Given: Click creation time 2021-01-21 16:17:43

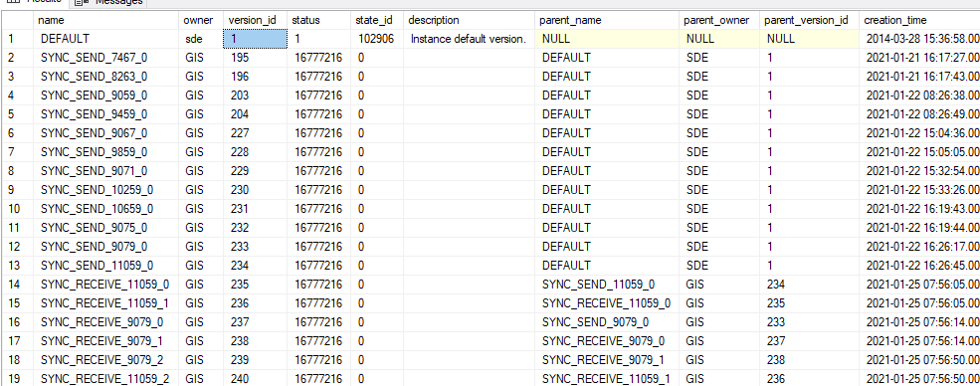Looking at the screenshot, I should (919, 77).
